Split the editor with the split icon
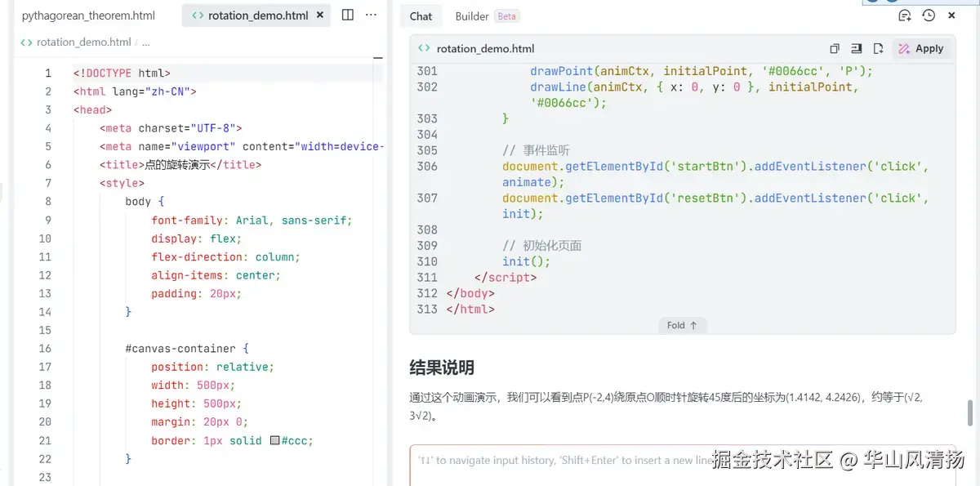 (348, 15)
